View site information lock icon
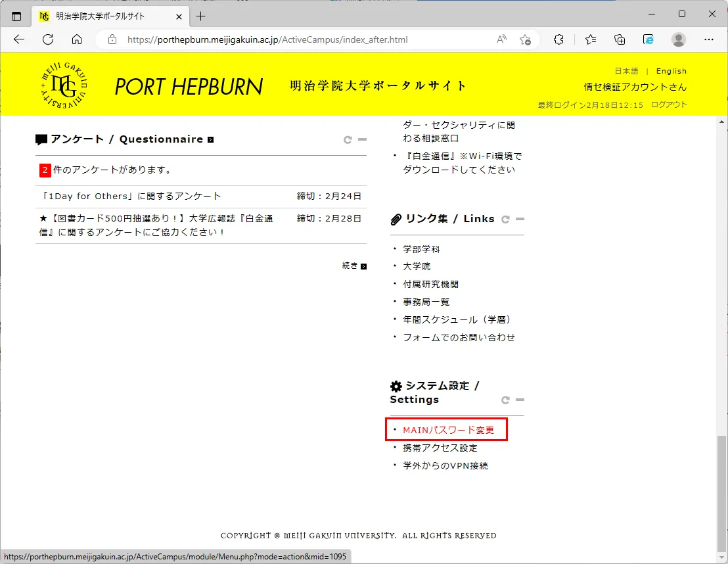This screenshot has width=728, height=564. coord(112,39)
